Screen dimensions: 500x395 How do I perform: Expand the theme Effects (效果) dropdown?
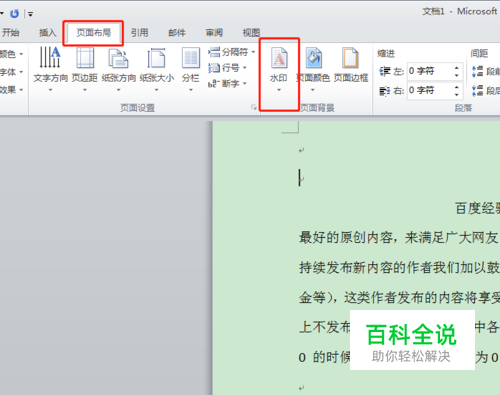pyautogui.click(x=21, y=90)
